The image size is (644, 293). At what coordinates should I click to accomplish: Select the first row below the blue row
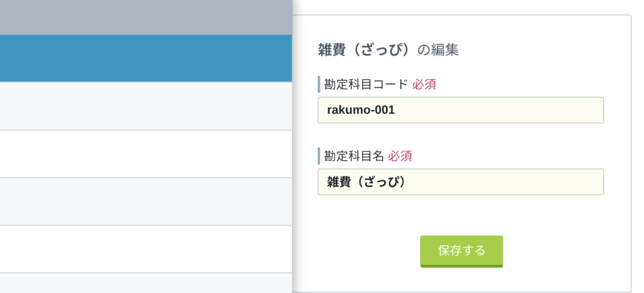point(146,106)
